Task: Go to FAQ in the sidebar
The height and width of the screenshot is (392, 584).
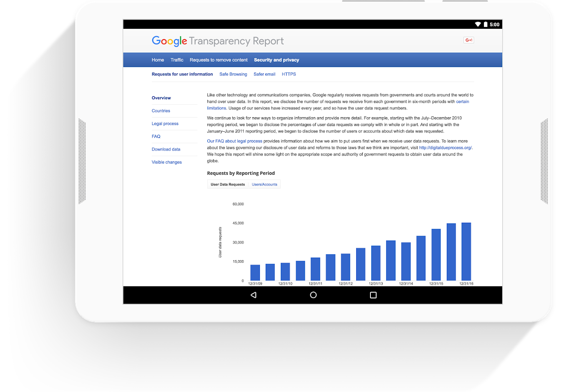Action: tap(156, 137)
